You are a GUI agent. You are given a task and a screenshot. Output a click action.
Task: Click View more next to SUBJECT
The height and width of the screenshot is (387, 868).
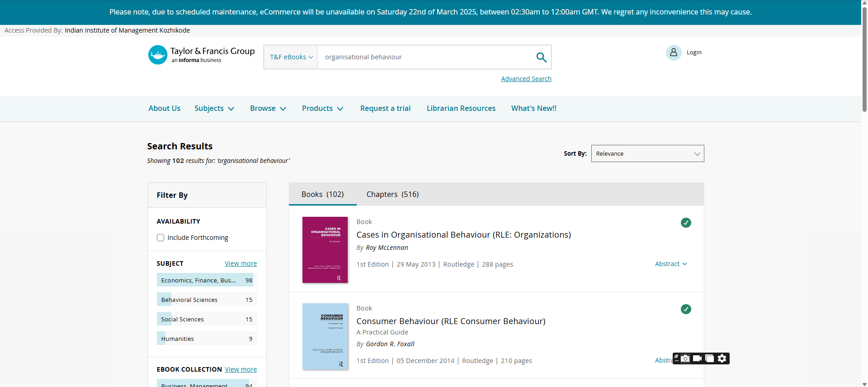tap(241, 263)
